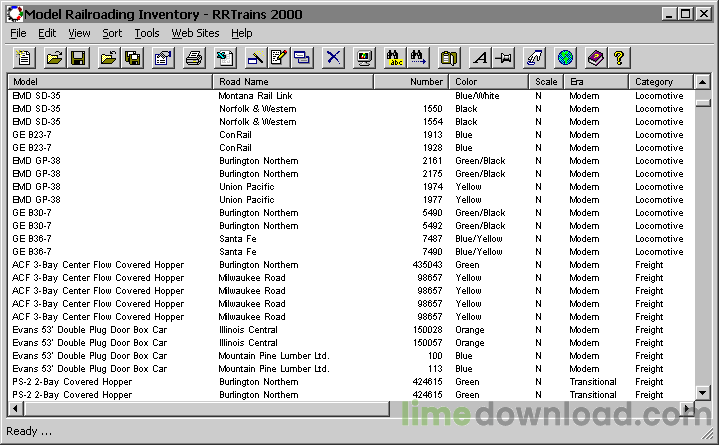Select the GE B30-7 row numbered 5490
The image size is (719, 445).
351,213
